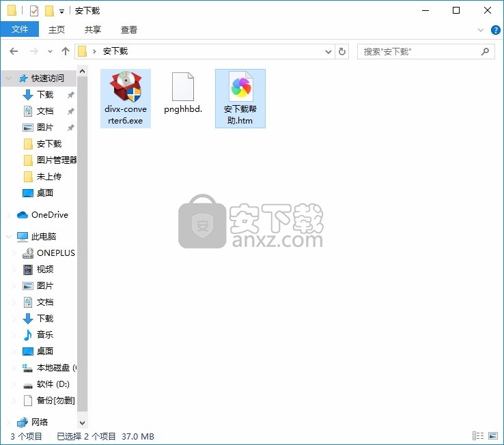Screen dimensions: 504x445
Task: Open the customize quick access toolbar dropdown
Action: (61, 12)
